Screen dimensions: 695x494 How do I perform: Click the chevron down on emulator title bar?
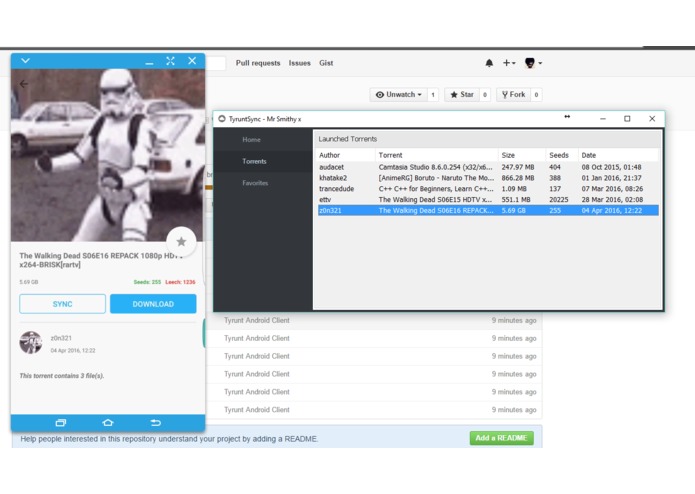pos(25,61)
